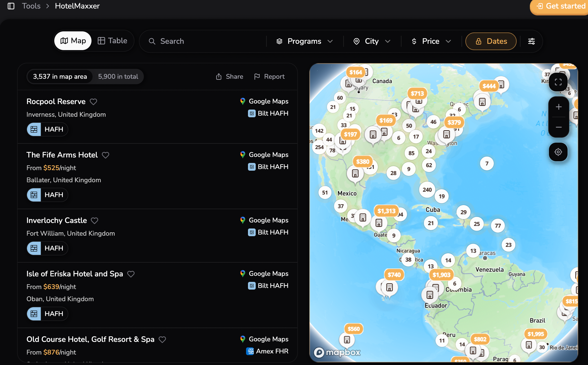This screenshot has height=365, width=588.
Task: Favorite The Fife Arms Hotel
Action: [106, 155]
